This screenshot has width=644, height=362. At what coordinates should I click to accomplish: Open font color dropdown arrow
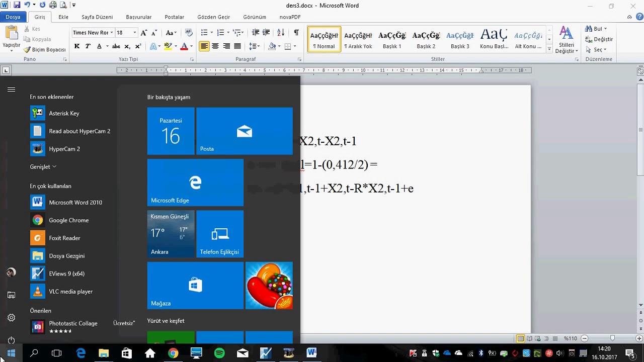[x=191, y=46]
